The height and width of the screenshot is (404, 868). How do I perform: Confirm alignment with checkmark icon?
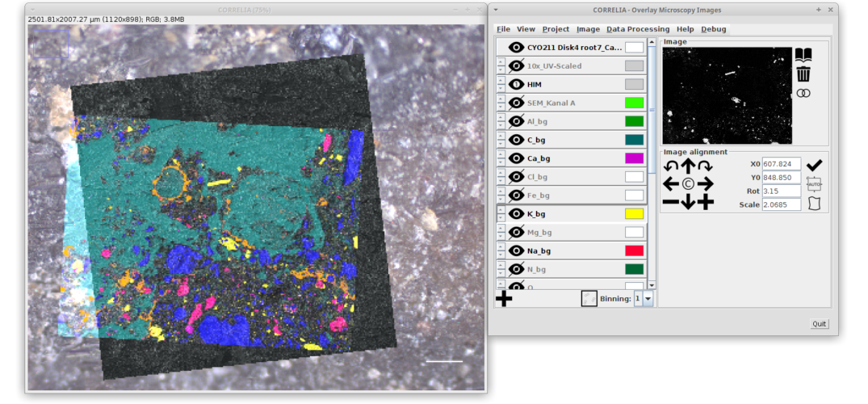tap(814, 166)
